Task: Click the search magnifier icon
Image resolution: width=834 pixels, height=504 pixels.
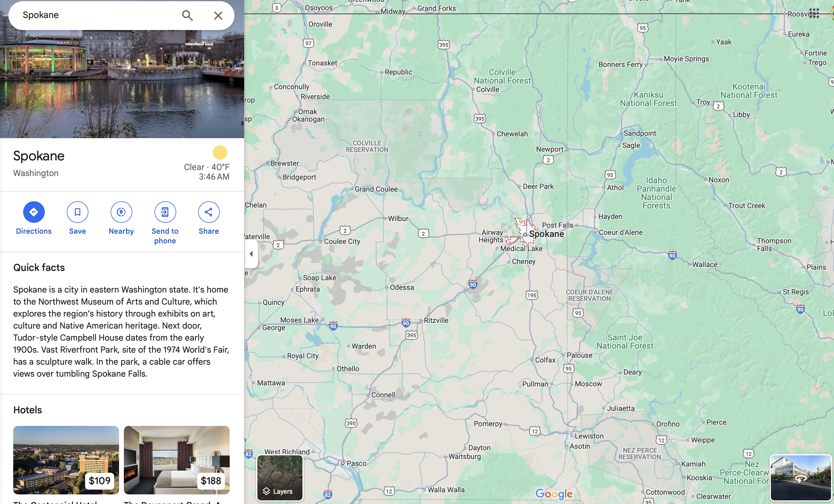Action: click(x=187, y=15)
